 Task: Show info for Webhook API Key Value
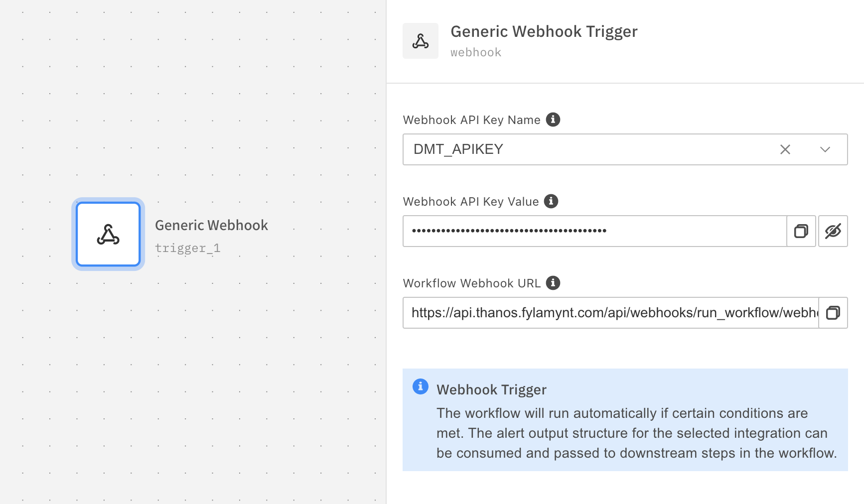(551, 201)
